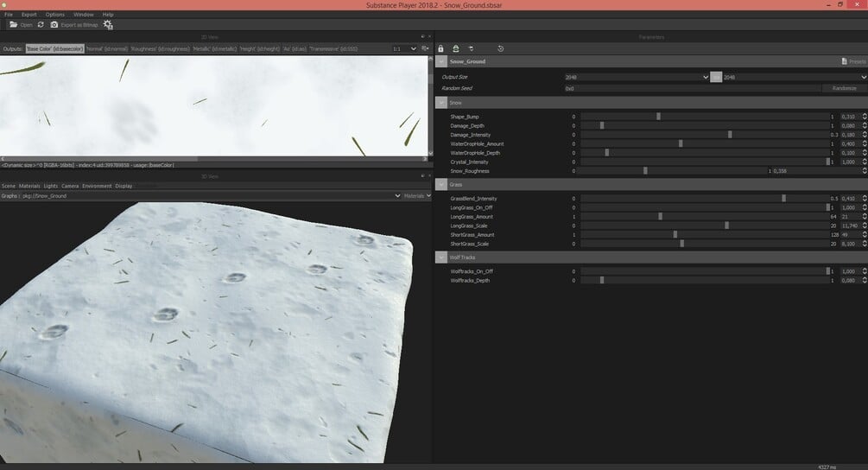The width and height of the screenshot is (868, 470).
Task: Click the Presets page icon
Action: [844, 61]
